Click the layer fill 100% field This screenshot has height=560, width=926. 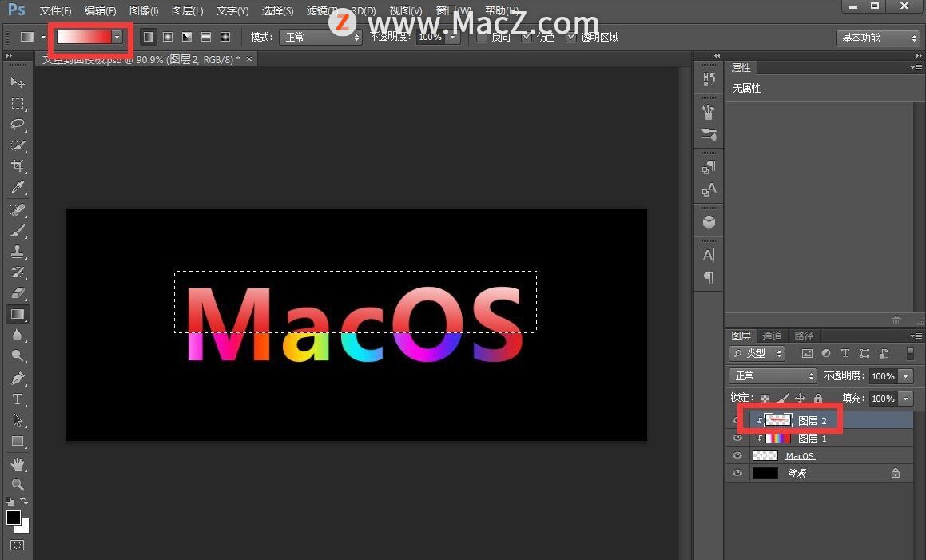(x=883, y=399)
